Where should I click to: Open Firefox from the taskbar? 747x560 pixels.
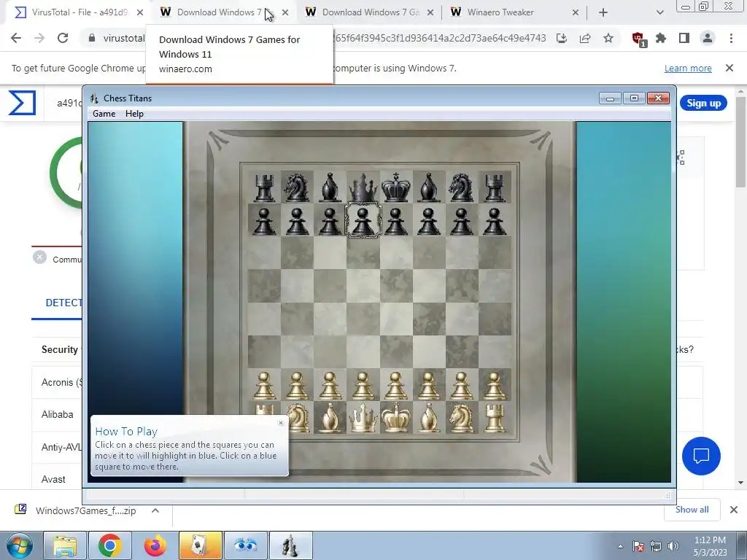tap(155, 545)
